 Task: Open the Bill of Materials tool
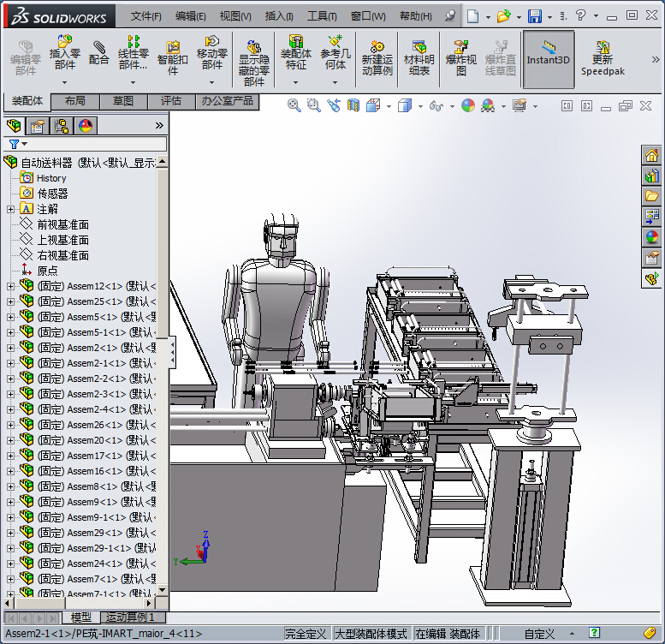click(x=419, y=58)
